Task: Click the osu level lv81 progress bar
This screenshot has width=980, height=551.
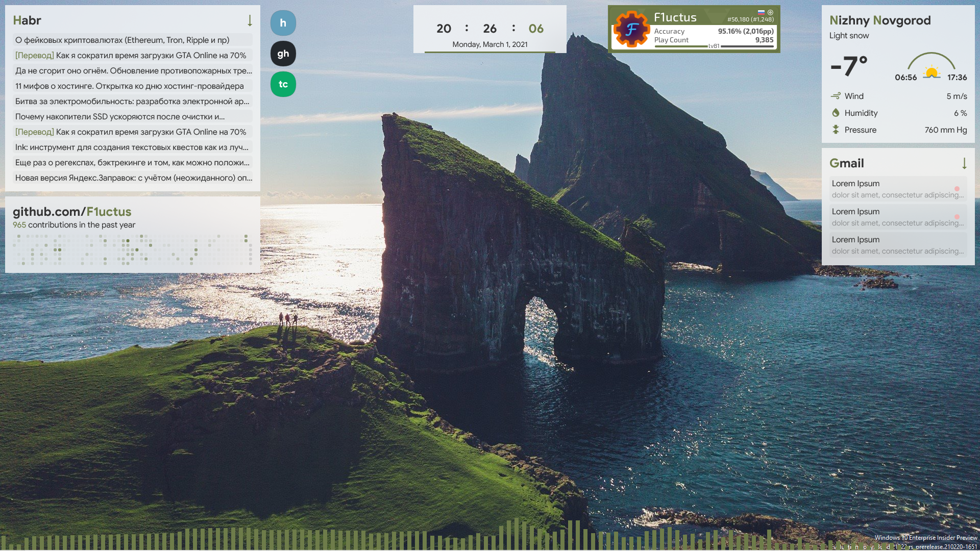Action: click(x=715, y=46)
